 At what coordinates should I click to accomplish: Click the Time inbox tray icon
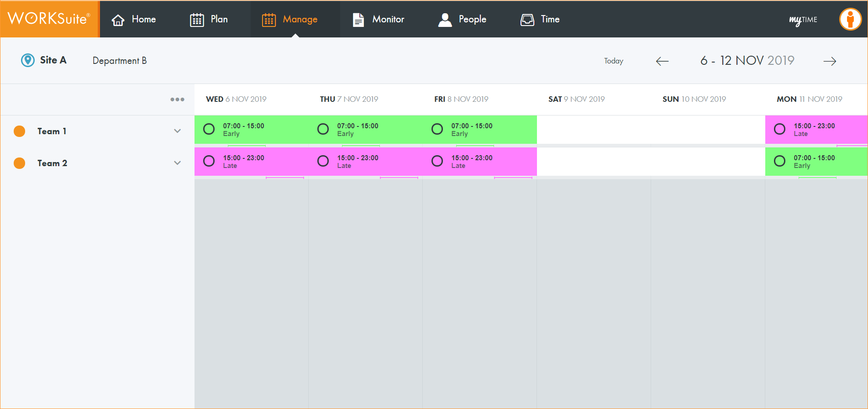click(x=527, y=20)
